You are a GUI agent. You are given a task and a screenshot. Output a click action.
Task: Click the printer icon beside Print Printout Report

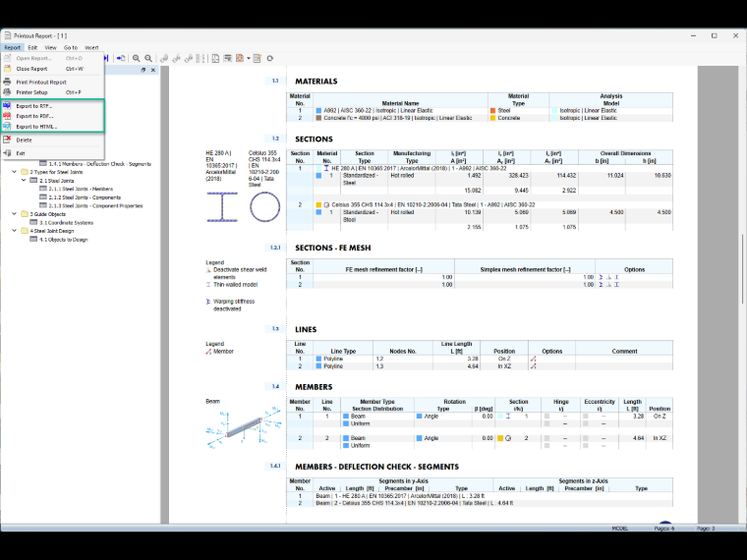7,82
